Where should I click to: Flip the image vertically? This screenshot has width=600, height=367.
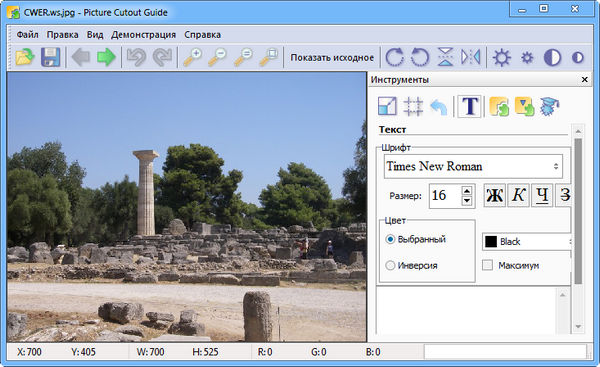click(445, 57)
